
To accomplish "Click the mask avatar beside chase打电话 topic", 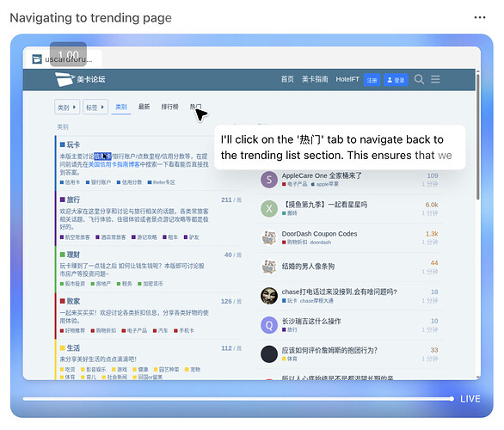I will [269, 296].
